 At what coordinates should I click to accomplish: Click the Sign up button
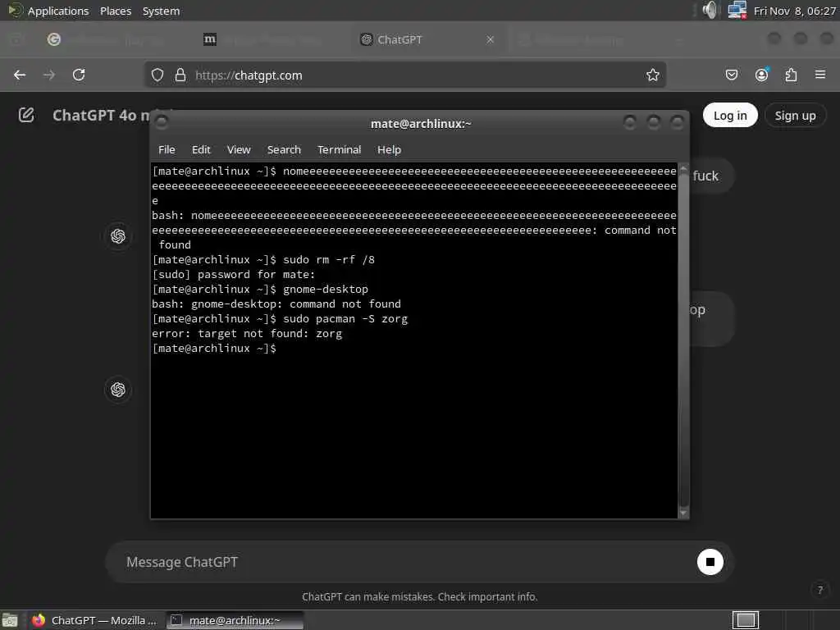click(x=795, y=115)
